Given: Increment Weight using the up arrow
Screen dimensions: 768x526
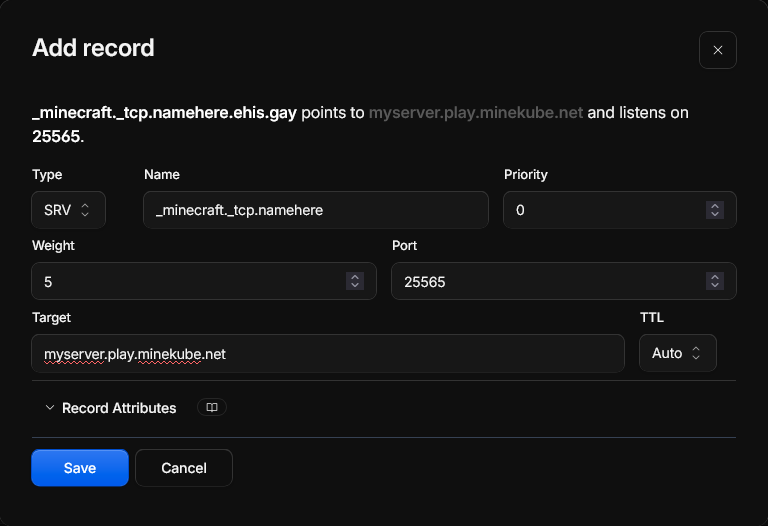Looking at the screenshot, I should tap(355, 277).
